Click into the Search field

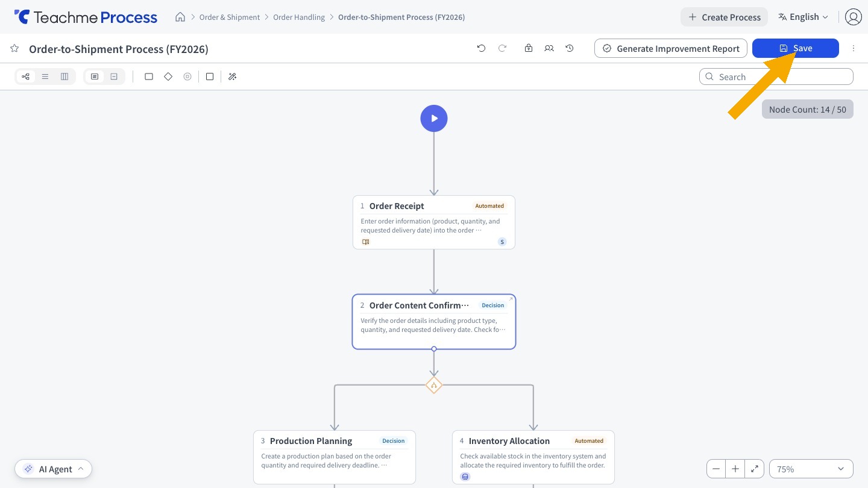776,77
